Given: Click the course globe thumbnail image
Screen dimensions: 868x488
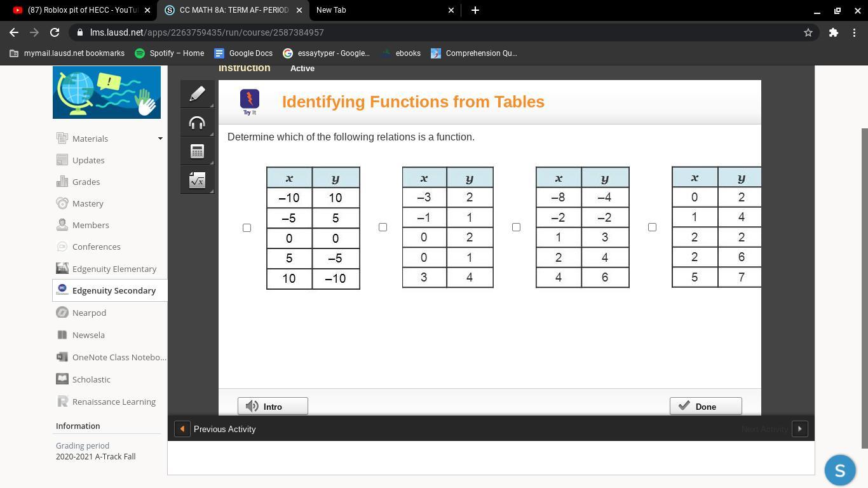Looking at the screenshot, I should coord(107,92).
